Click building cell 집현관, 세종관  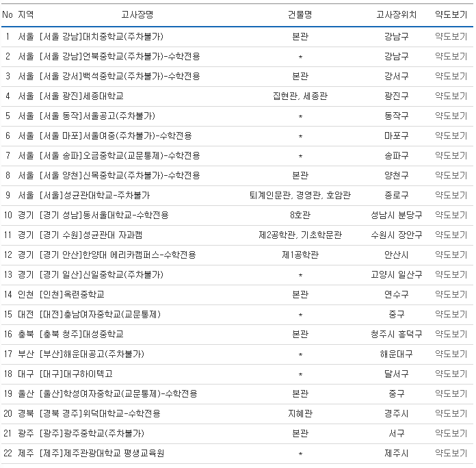click(300, 96)
